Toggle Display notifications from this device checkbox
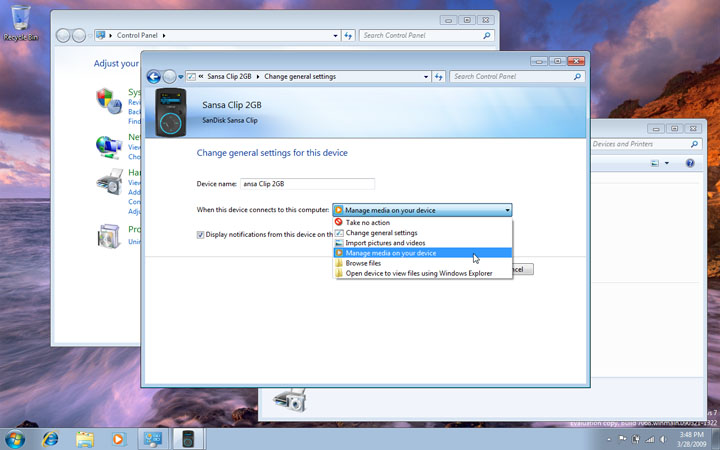The image size is (720, 450). click(x=202, y=234)
